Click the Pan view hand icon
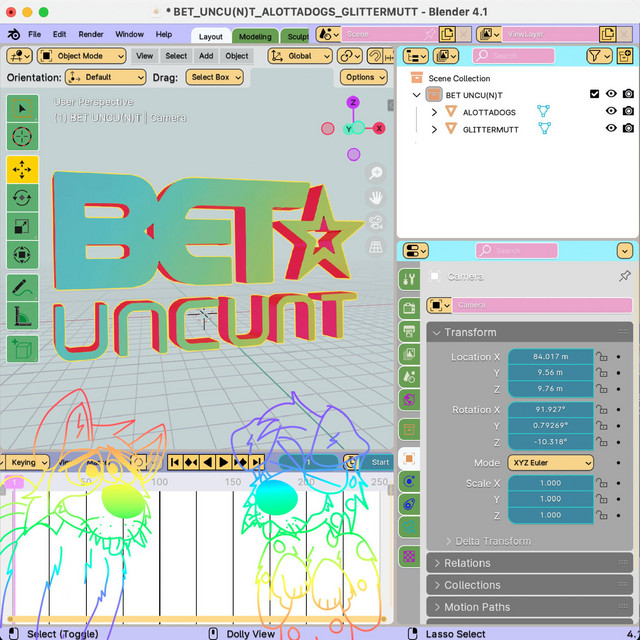 click(376, 198)
